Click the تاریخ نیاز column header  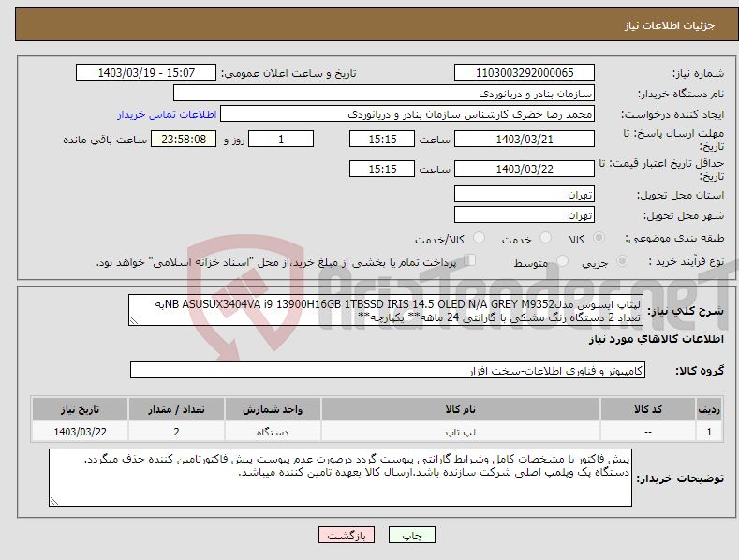[80, 409]
